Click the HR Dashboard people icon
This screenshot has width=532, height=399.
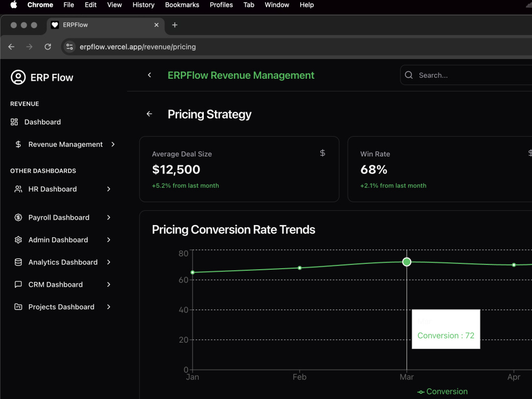click(18, 189)
